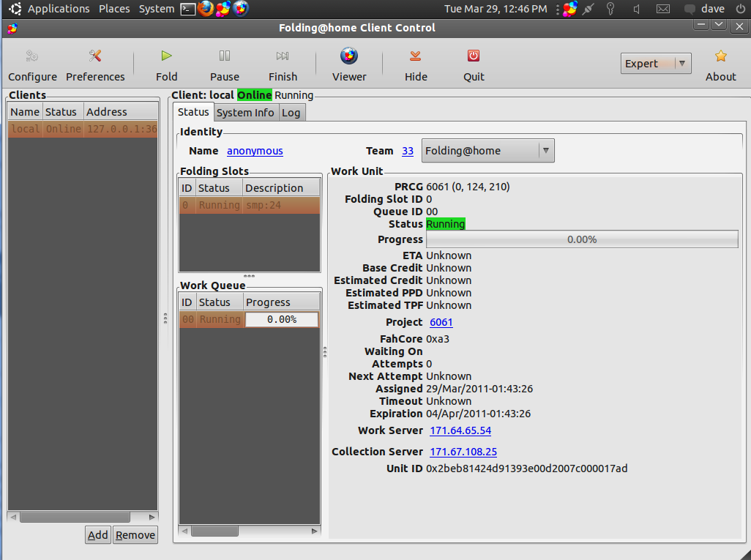Image resolution: width=751 pixels, height=560 pixels.
Task: Open the mail indicator envelope
Action: coord(663,9)
